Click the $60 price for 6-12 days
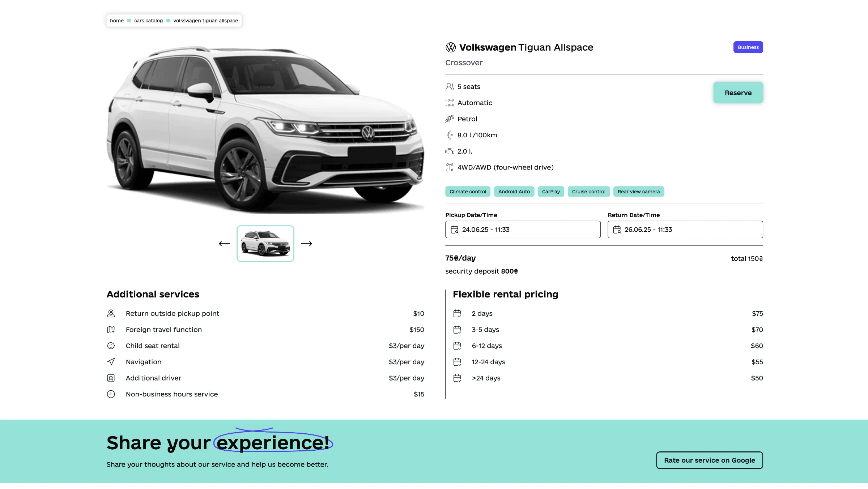 (x=757, y=346)
